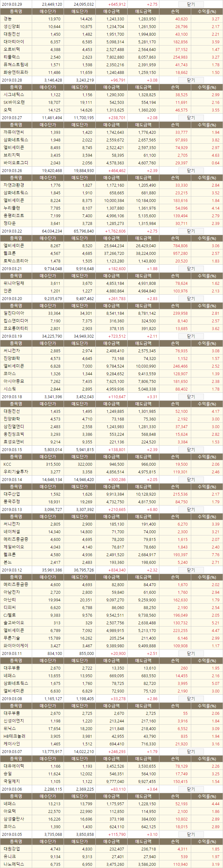Viewport: 223px width, 868px height.
Task: Click the 나노메딕스 stock name
Action: (14, 864)
